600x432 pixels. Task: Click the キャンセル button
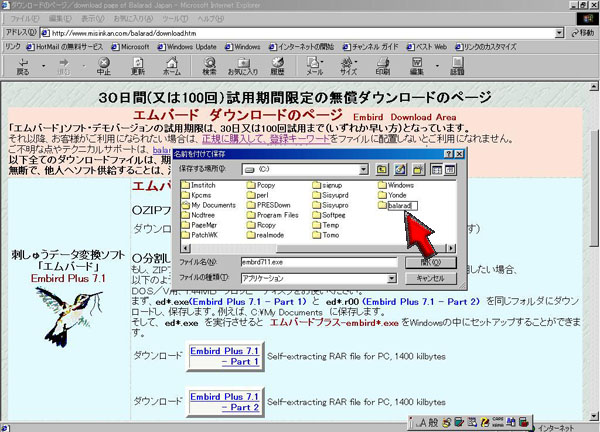point(431,278)
